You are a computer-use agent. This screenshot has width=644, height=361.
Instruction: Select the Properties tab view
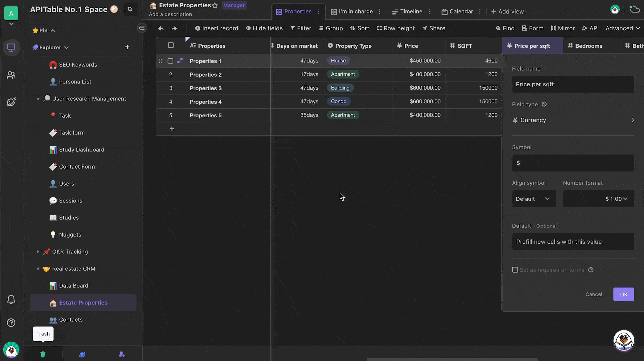pyautogui.click(x=294, y=12)
